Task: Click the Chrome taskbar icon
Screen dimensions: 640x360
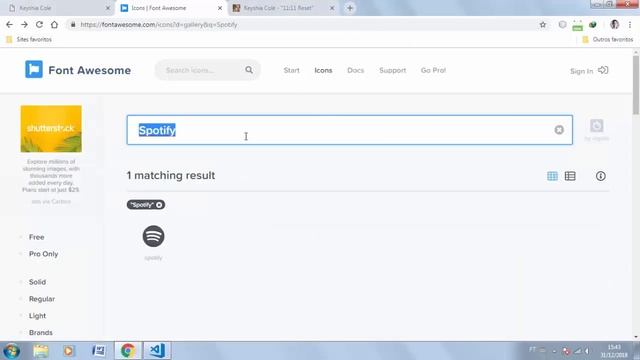Action: point(128,351)
